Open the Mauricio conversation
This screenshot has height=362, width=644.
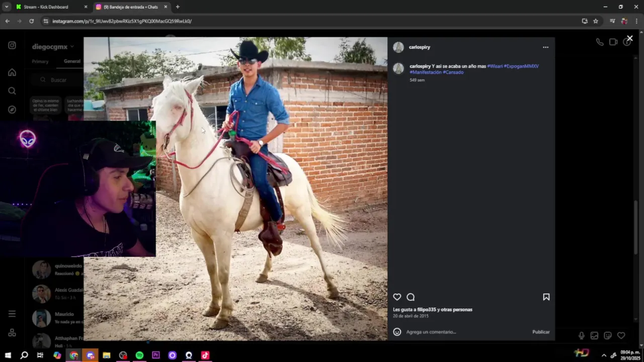(x=57, y=318)
